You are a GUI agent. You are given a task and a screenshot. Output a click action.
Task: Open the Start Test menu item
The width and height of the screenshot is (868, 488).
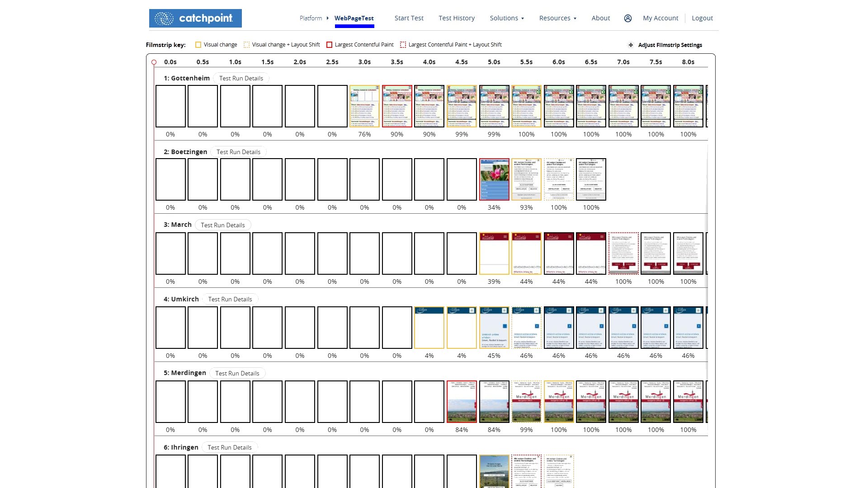[409, 18]
